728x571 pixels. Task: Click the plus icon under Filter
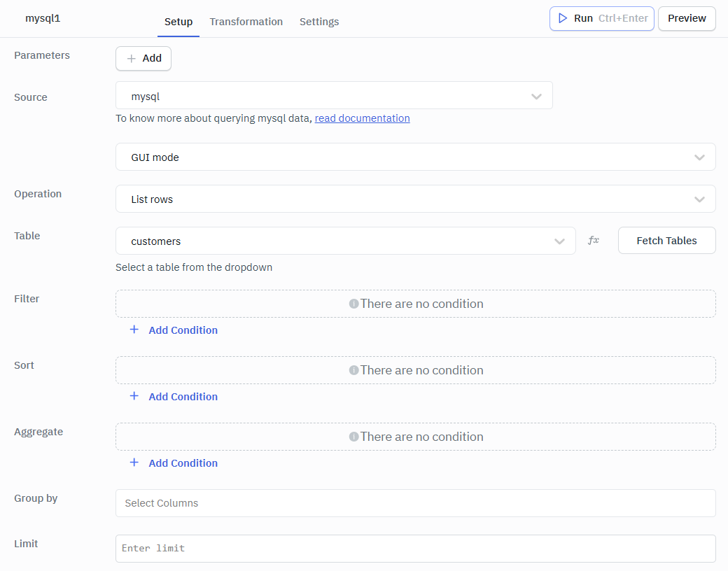click(x=134, y=330)
